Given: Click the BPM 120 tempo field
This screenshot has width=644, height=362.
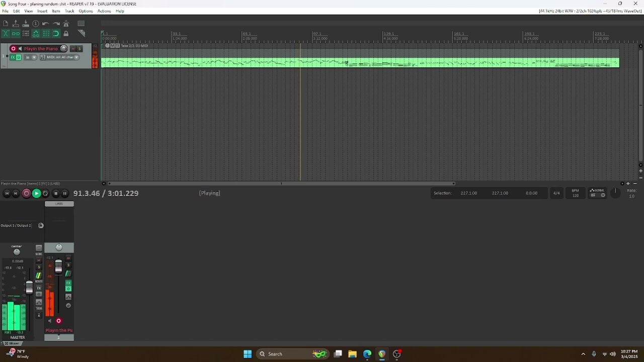Looking at the screenshot, I should (576, 193).
